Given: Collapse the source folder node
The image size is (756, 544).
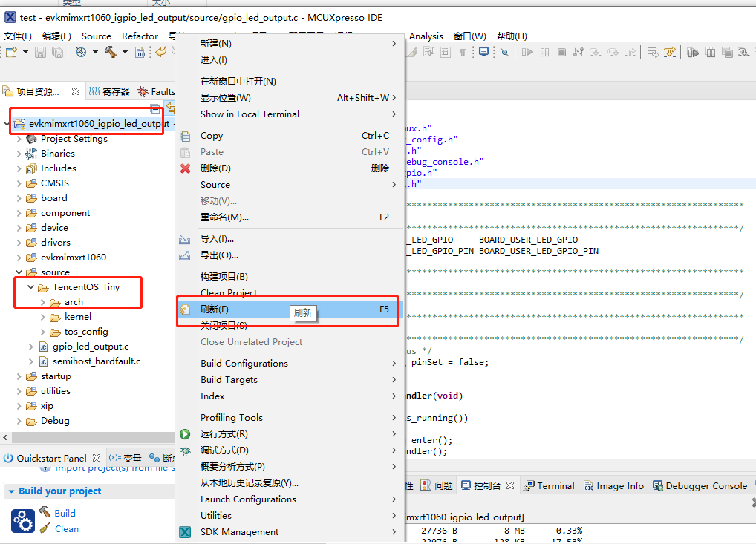Looking at the screenshot, I should pos(19,272).
